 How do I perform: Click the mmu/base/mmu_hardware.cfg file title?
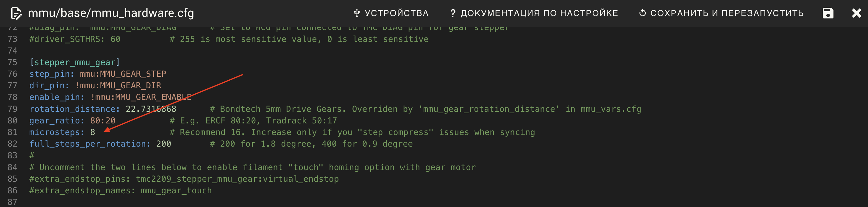tap(111, 13)
